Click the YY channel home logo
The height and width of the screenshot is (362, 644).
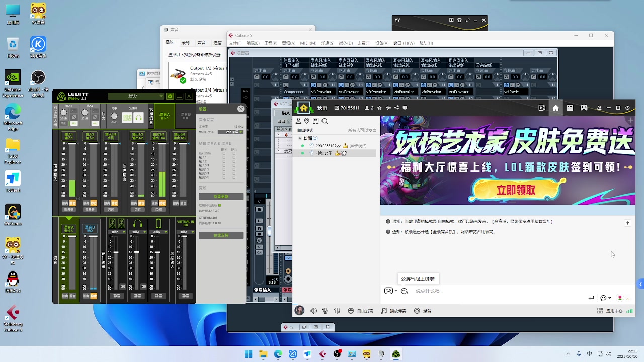(303, 107)
